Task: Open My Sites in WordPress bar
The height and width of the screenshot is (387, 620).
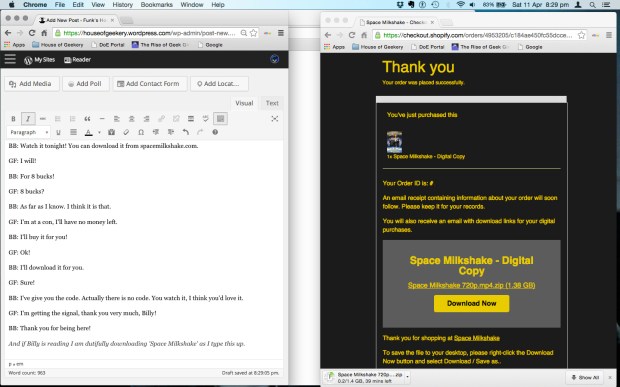Action: coord(40,60)
